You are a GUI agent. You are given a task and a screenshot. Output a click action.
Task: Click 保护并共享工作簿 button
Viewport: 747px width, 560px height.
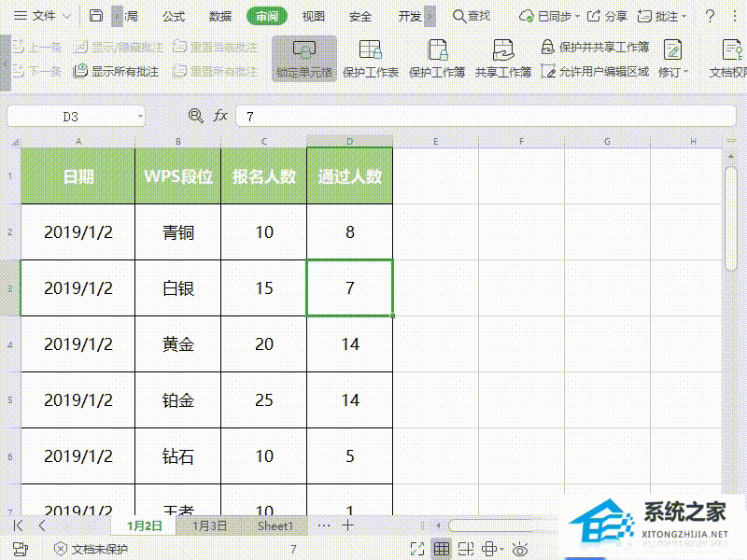coord(595,47)
